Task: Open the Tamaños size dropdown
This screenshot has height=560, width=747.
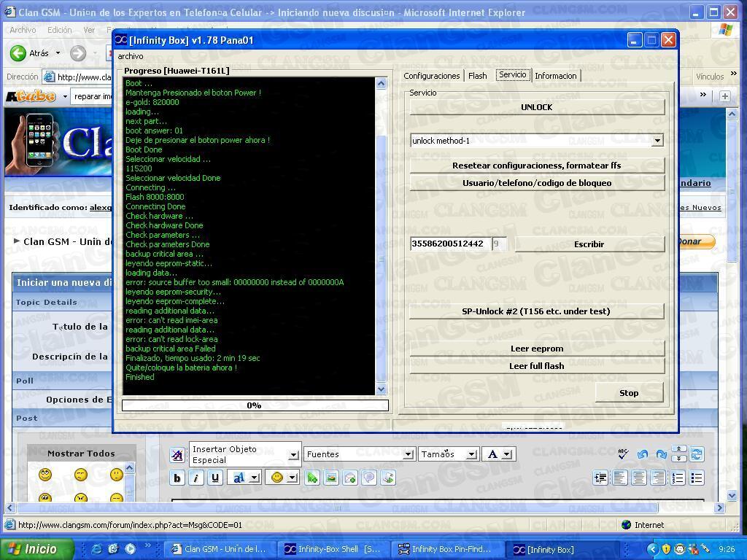Action: (x=472, y=454)
